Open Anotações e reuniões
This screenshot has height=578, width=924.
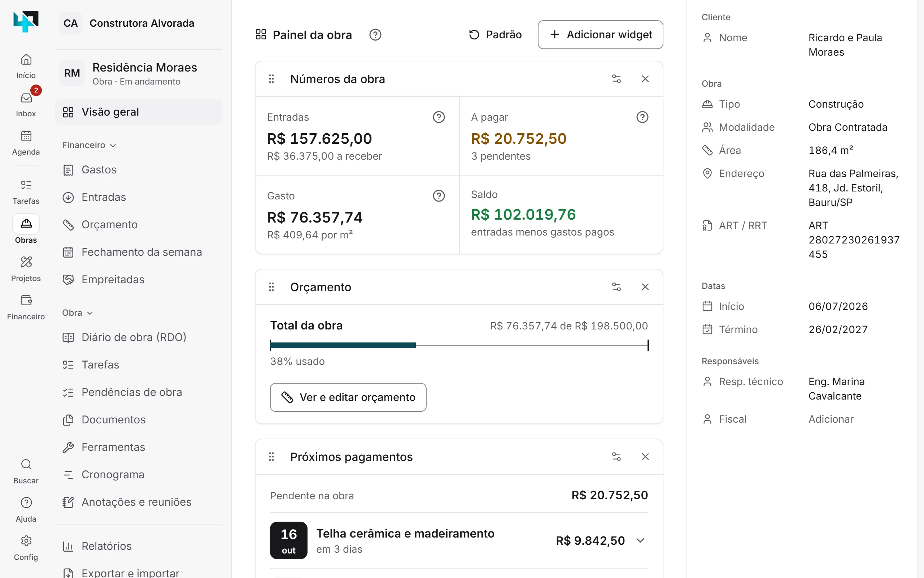(x=139, y=502)
